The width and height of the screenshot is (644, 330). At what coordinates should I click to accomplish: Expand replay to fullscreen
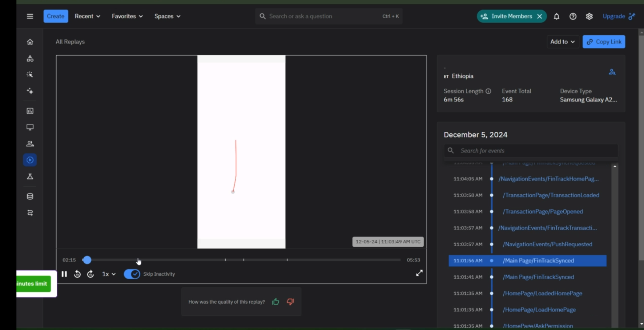pos(419,273)
